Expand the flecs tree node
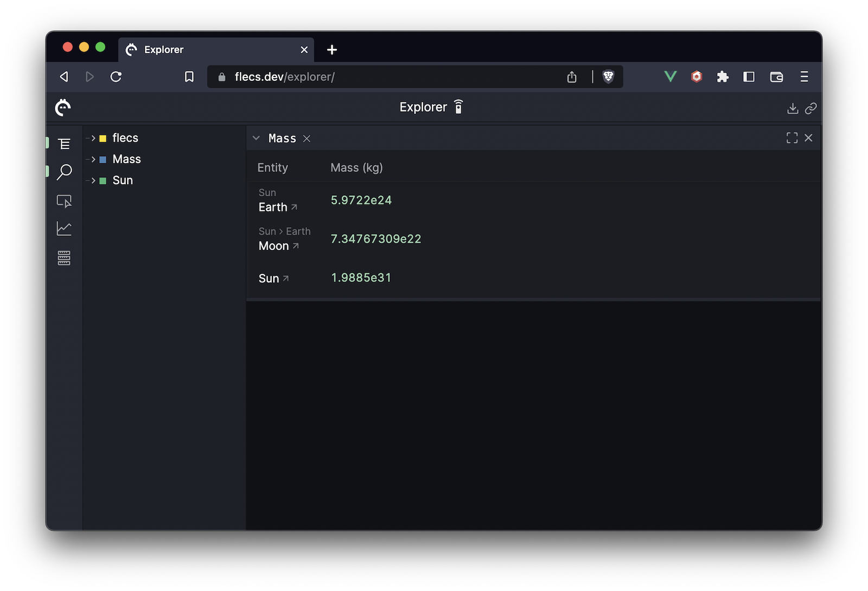 (93, 138)
